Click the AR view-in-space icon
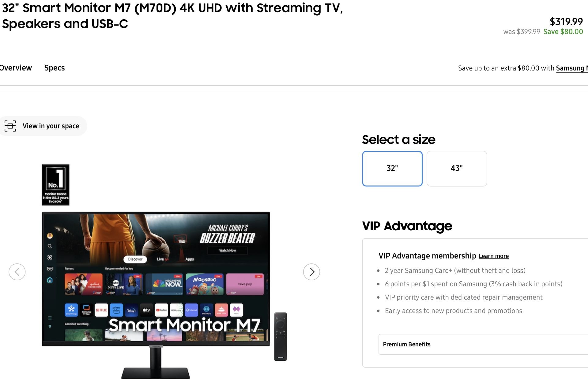 click(10, 126)
